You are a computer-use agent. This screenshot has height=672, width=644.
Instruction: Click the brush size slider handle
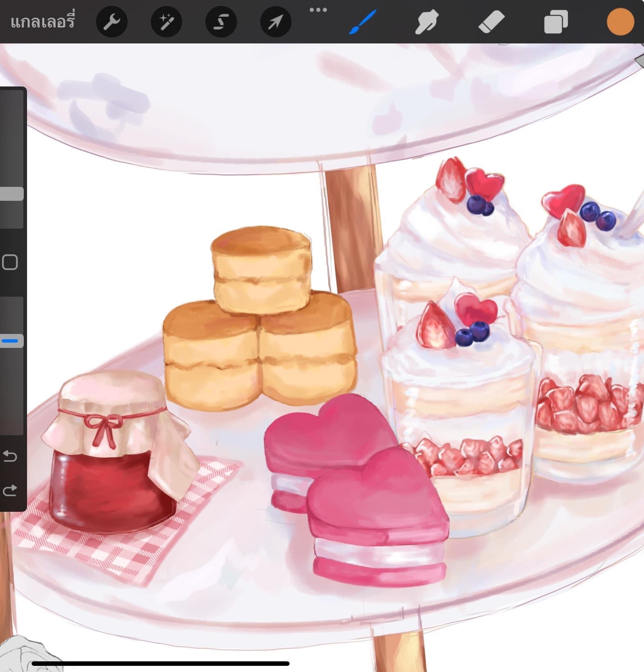pos(11,194)
